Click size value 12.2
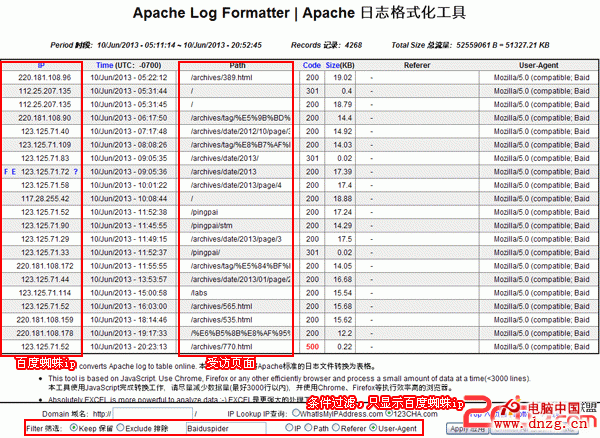Screen dimensions: 600x438 (x=345, y=333)
